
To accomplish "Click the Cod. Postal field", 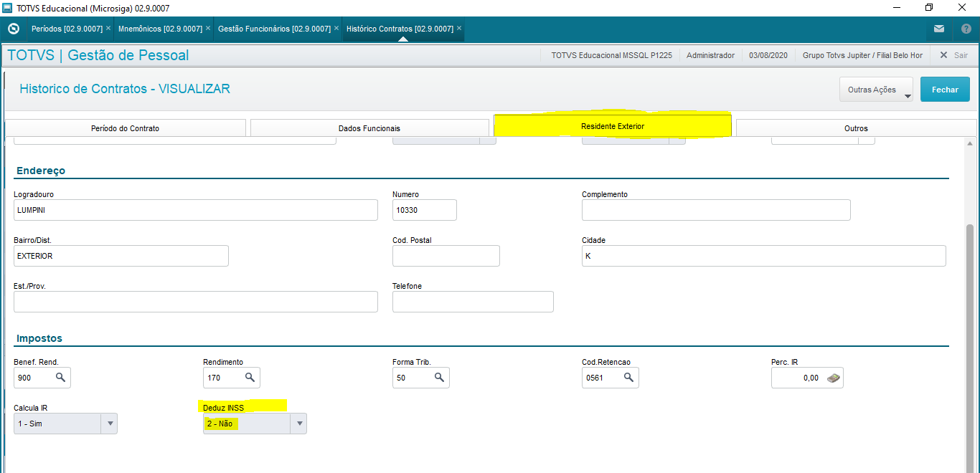I will 446,256.
